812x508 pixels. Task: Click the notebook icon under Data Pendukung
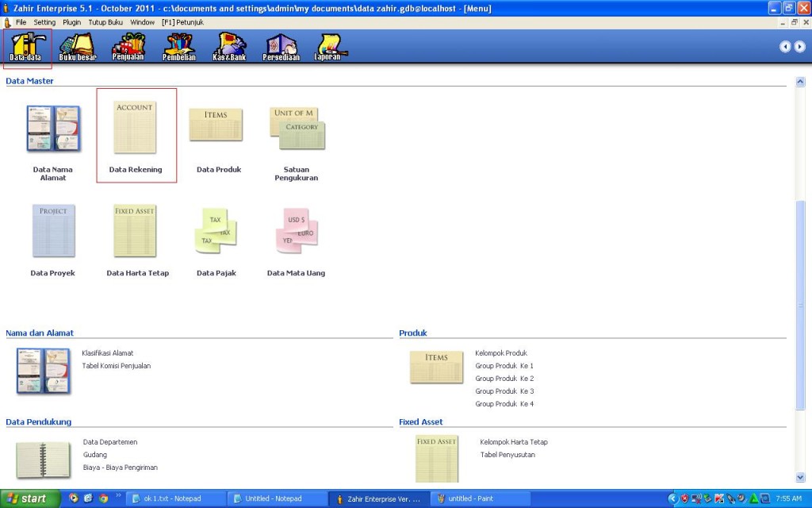[43, 460]
